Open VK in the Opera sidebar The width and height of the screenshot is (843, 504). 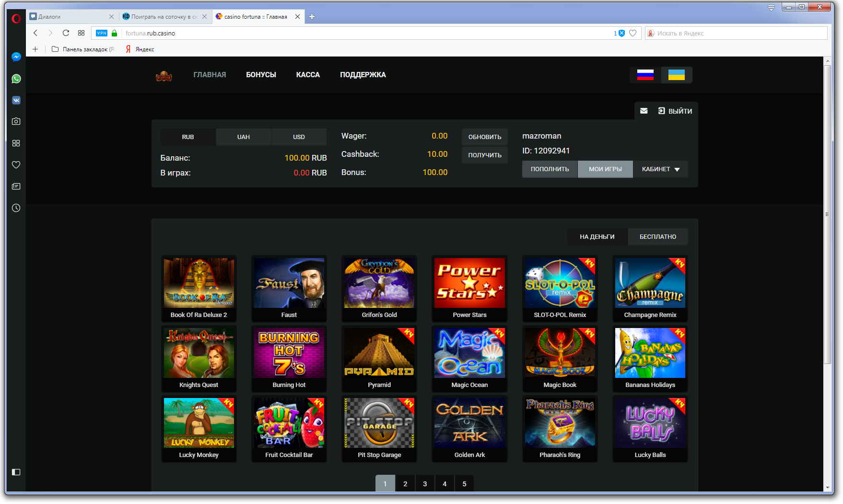pyautogui.click(x=16, y=100)
